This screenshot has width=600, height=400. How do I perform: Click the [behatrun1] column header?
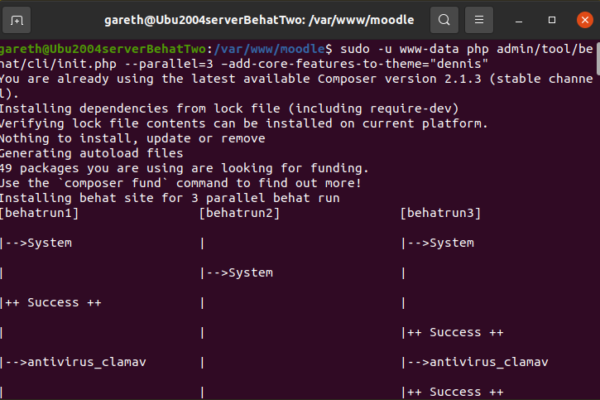tap(39, 213)
